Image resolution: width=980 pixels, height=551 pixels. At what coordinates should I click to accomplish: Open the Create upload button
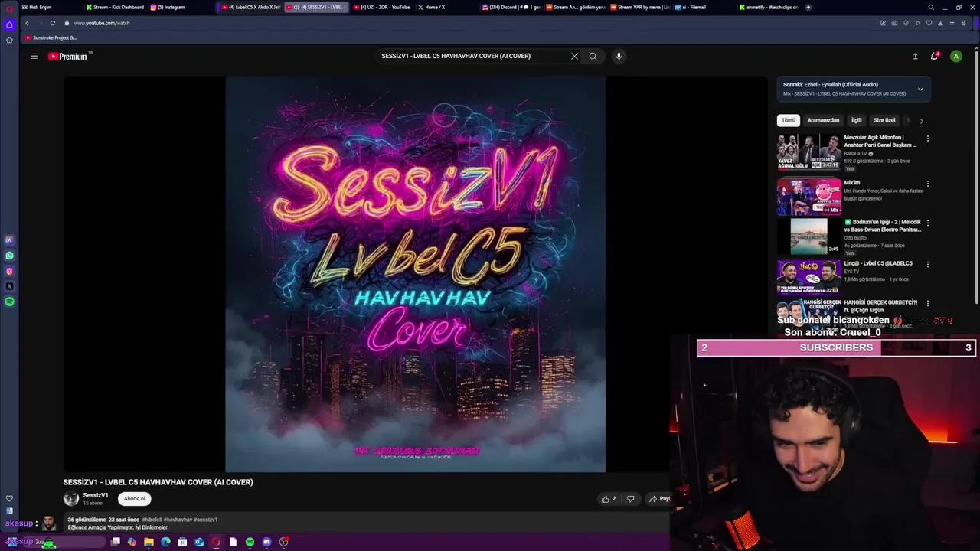(x=915, y=56)
